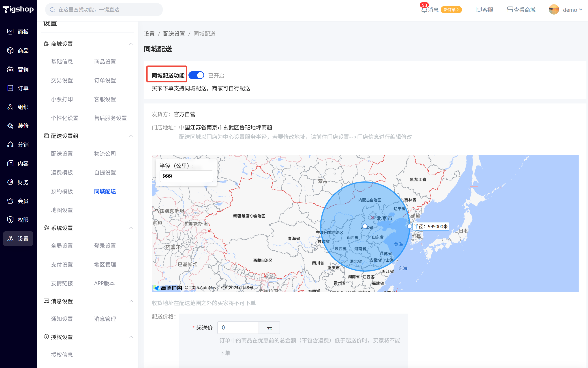The height and width of the screenshot is (368, 588).
Task: Click the 商品 box icon in sidebar
Action: click(x=10, y=50)
